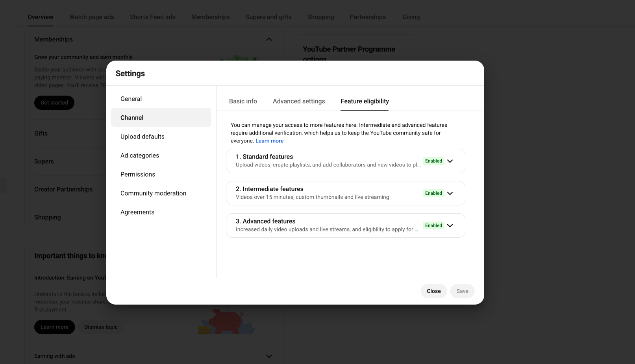Open the Giving tab
The width and height of the screenshot is (635, 364).
[411, 17]
